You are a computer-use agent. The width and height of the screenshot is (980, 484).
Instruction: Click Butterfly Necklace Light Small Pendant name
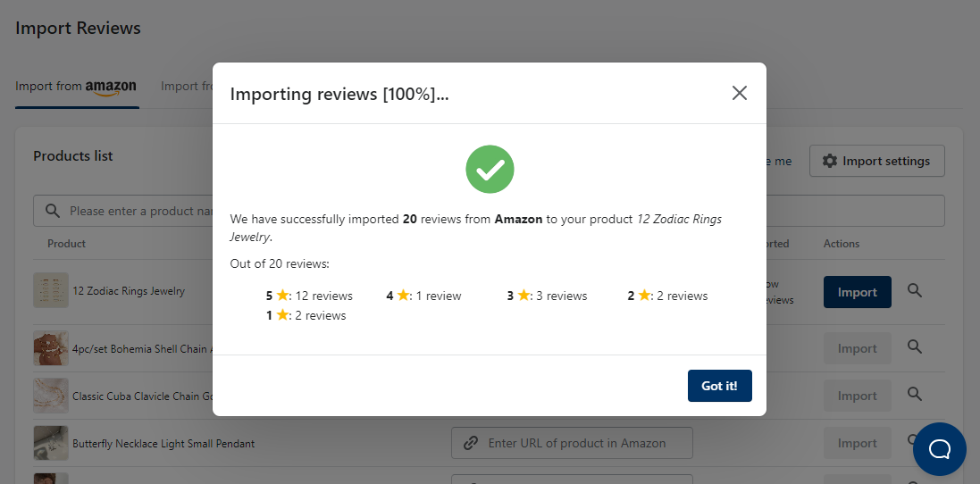(x=163, y=444)
